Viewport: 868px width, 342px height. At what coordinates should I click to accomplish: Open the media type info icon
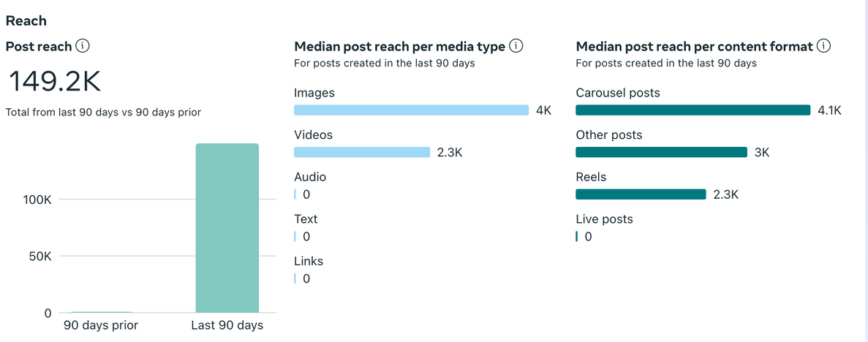[x=516, y=47]
